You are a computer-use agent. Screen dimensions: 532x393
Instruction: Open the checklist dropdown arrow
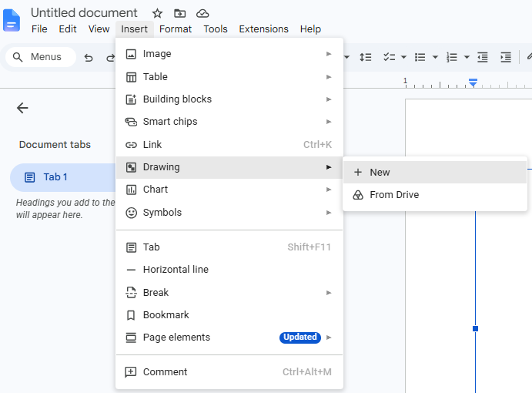click(x=403, y=57)
